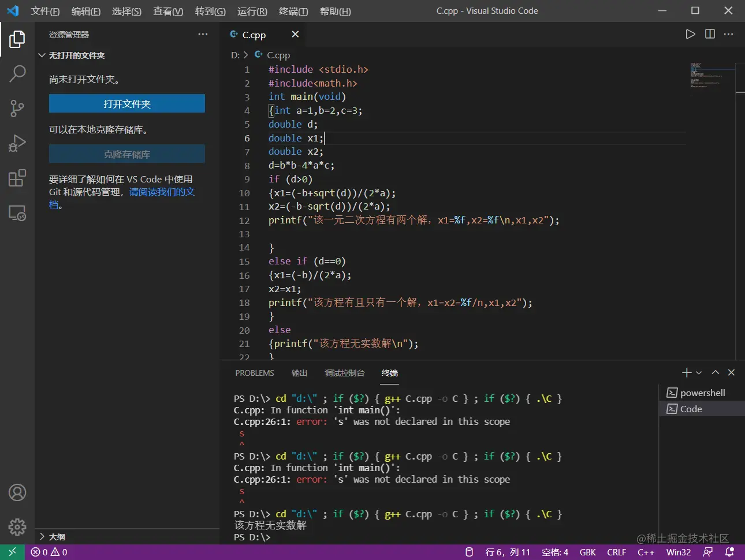Open the Accounts icon
The image size is (745, 560).
pyautogui.click(x=17, y=492)
